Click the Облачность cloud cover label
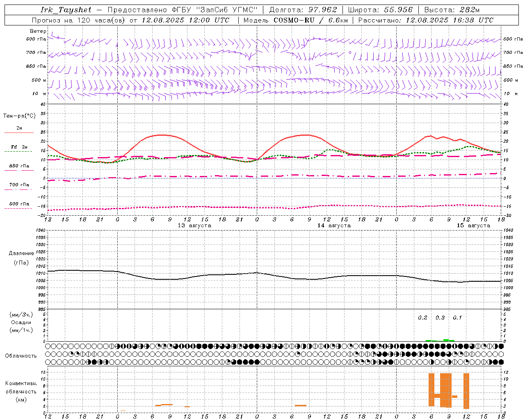Image resolution: width=525 pixels, height=420 pixels. [21, 356]
